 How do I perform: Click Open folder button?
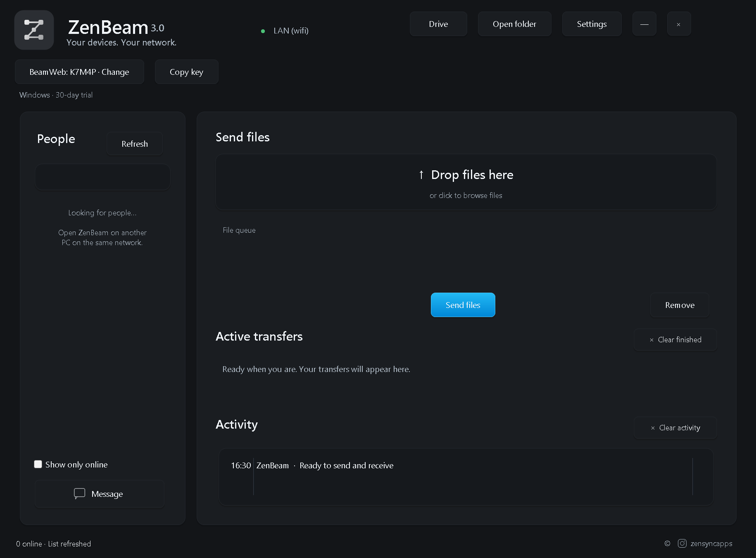tap(514, 24)
